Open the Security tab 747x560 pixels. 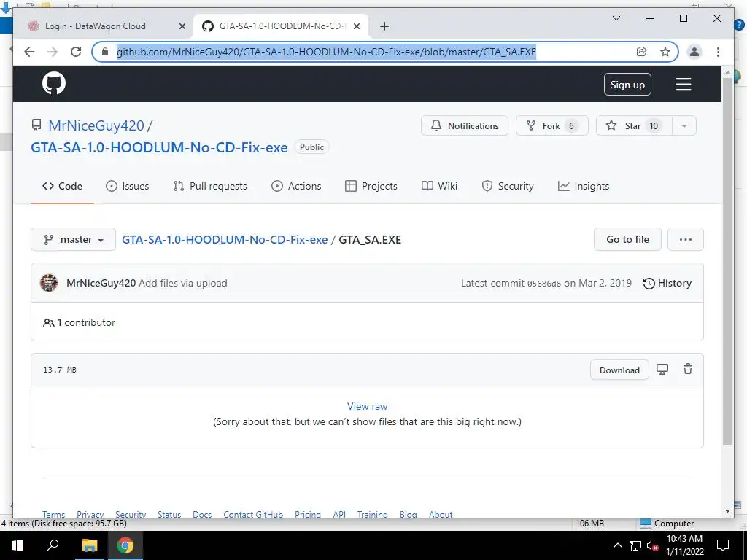pos(508,186)
